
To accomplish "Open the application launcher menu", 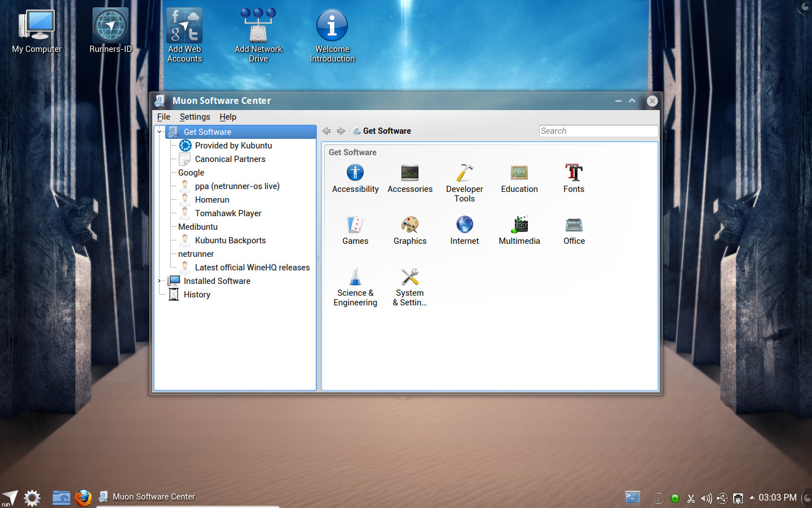I will point(9,498).
